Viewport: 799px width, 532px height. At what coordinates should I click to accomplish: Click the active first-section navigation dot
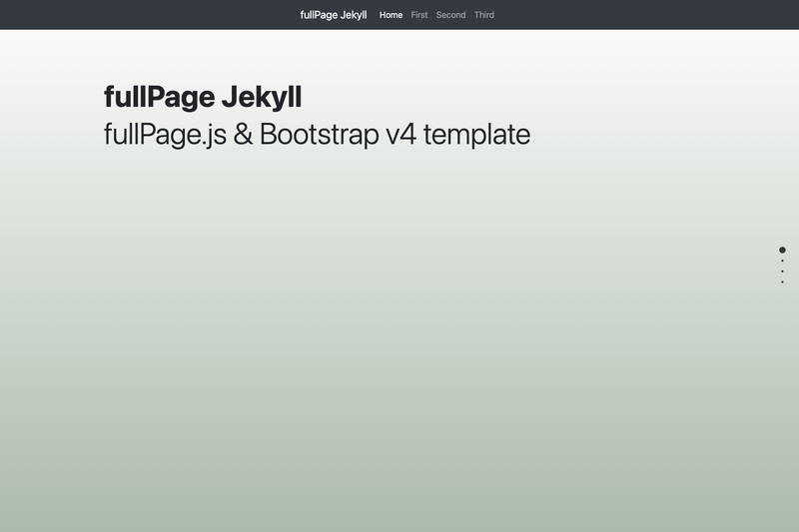[x=782, y=250]
